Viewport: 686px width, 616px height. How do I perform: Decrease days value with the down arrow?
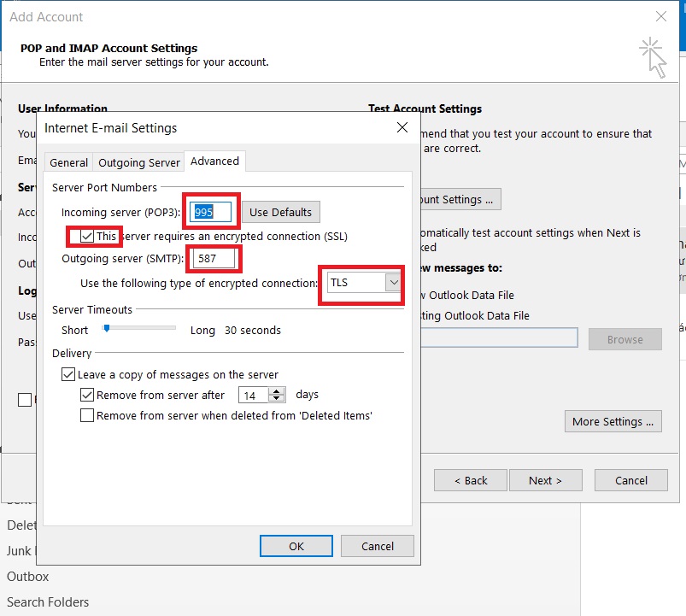point(277,399)
